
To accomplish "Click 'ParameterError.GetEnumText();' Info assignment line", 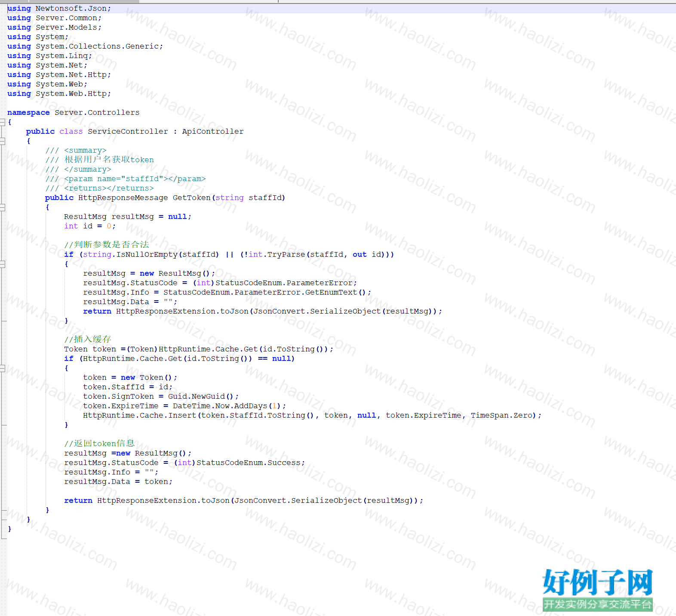I will [x=227, y=292].
